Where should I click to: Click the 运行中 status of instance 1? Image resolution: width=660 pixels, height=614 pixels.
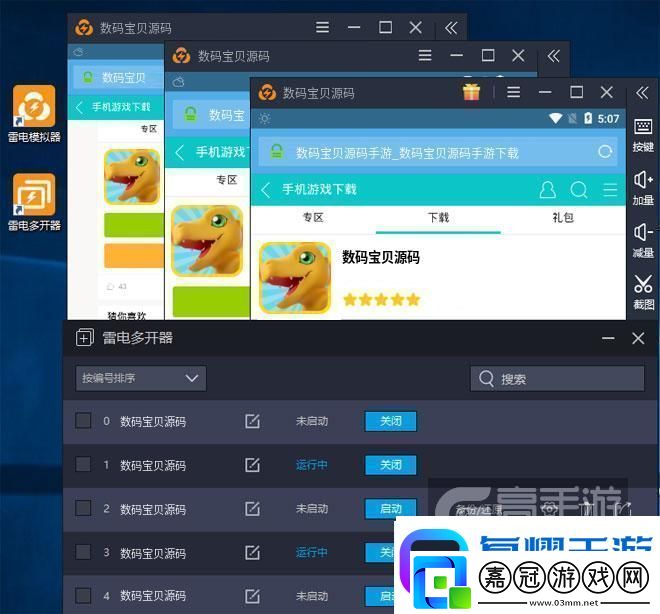point(311,465)
